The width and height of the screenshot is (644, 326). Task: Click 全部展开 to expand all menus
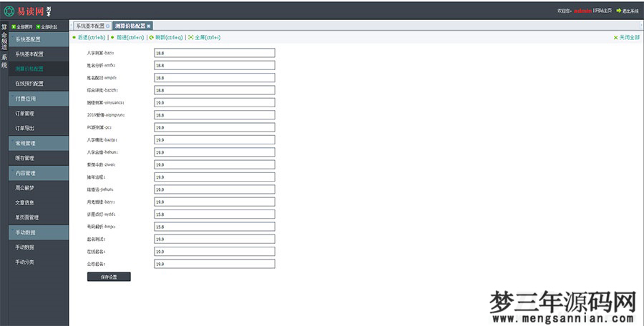tap(23, 26)
